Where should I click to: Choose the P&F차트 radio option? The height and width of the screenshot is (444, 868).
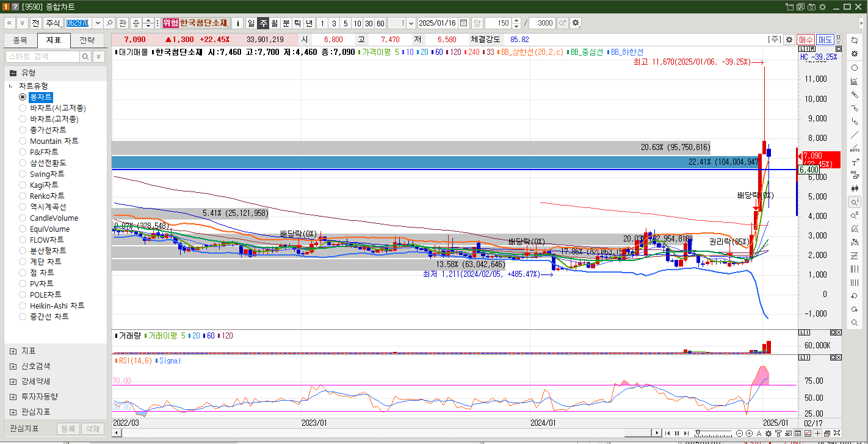pos(23,152)
